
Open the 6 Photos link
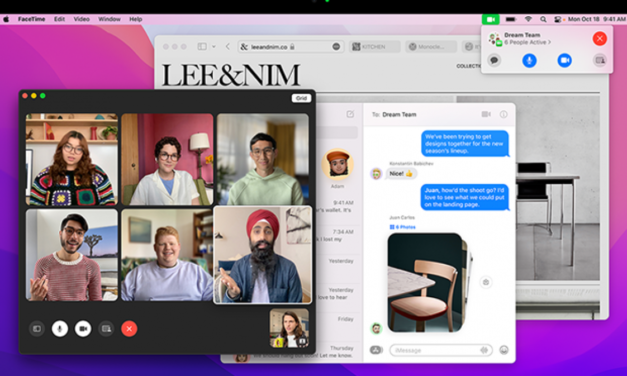click(x=402, y=227)
